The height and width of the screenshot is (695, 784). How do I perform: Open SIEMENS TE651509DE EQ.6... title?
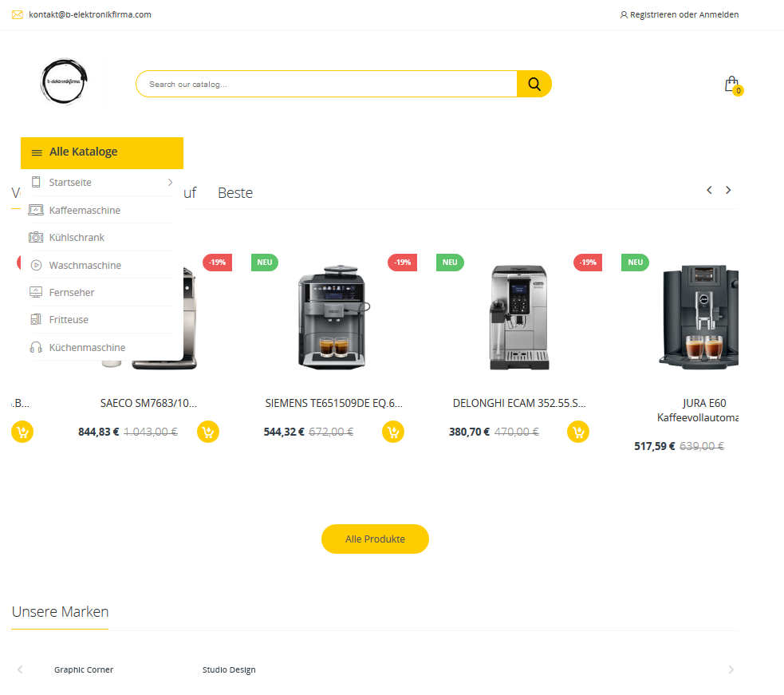pos(333,403)
